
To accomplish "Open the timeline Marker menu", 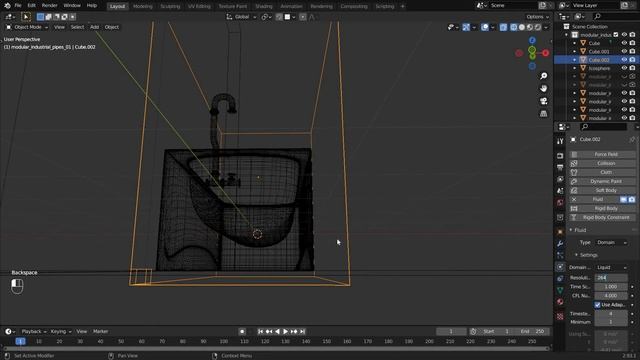I will (100, 331).
